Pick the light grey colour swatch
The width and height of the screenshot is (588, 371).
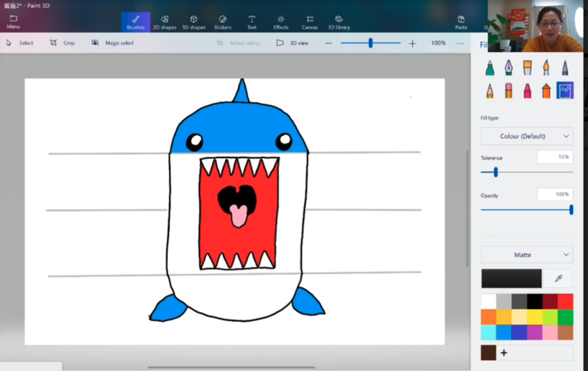504,302
